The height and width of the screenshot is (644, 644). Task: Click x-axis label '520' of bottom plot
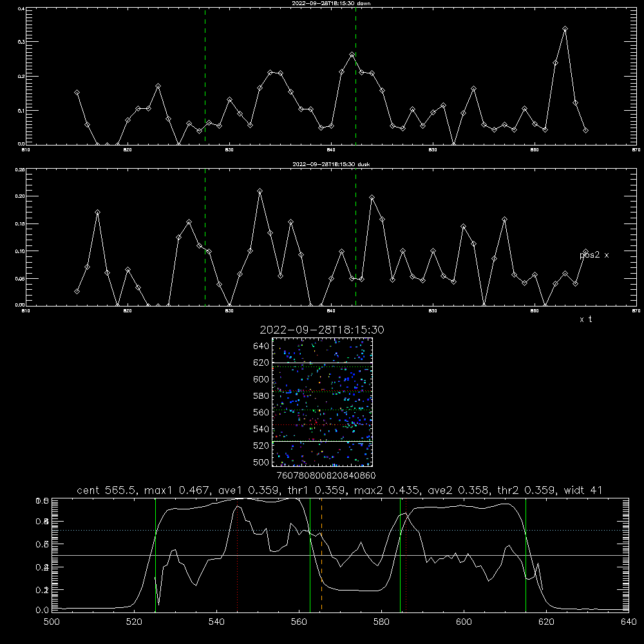click(x=134, y=622)
